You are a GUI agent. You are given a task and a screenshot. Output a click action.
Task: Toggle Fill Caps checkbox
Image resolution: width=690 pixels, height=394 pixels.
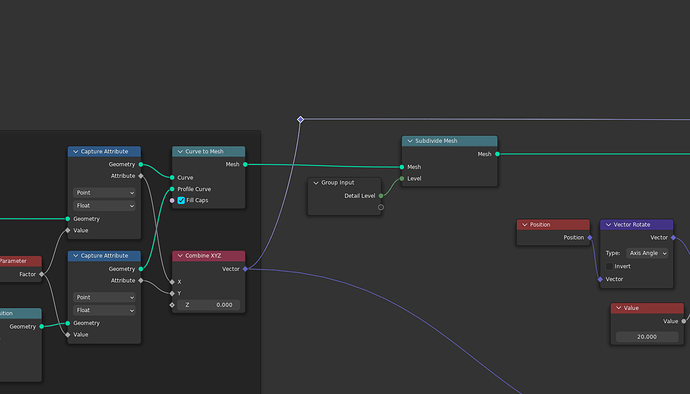click(181, 200)
